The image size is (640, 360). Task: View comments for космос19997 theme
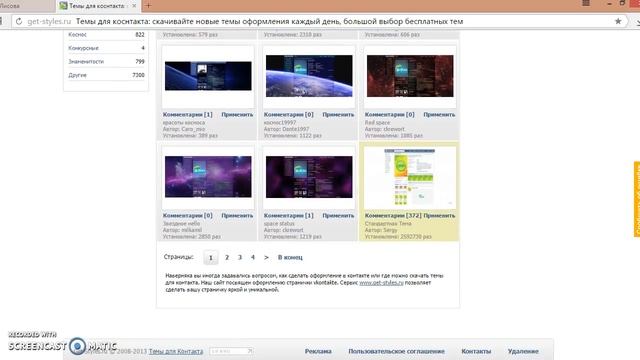coord(289,115)
